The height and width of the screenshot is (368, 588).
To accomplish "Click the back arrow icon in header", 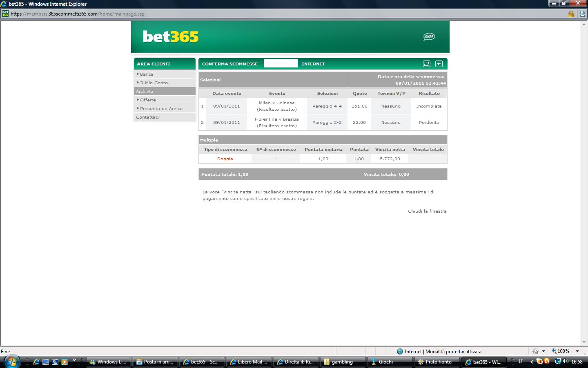I will click(439, 64).
